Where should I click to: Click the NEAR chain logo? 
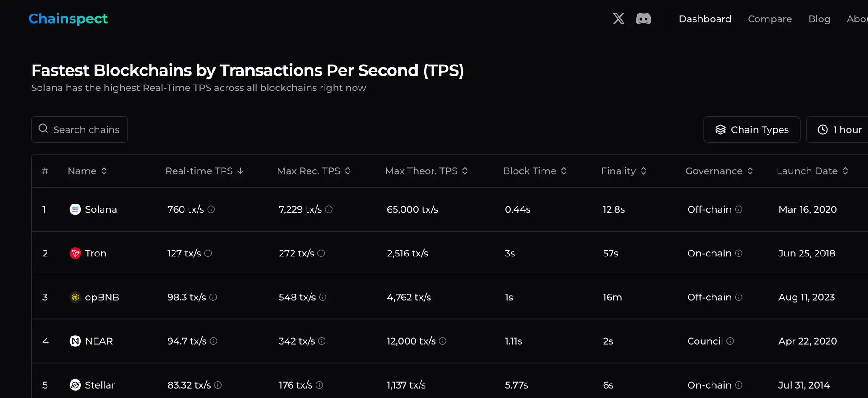point(75,341)
